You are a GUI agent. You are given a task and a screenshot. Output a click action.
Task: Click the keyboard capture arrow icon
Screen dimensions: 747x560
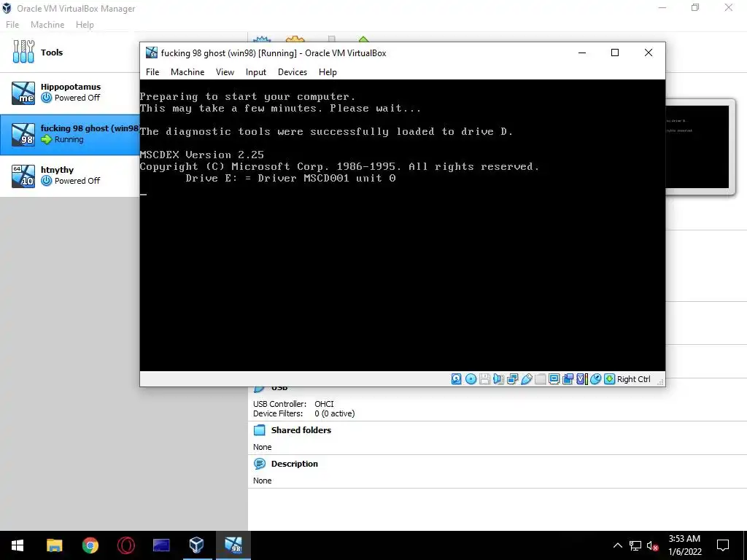pyautogui.click(x=609, y=379)
